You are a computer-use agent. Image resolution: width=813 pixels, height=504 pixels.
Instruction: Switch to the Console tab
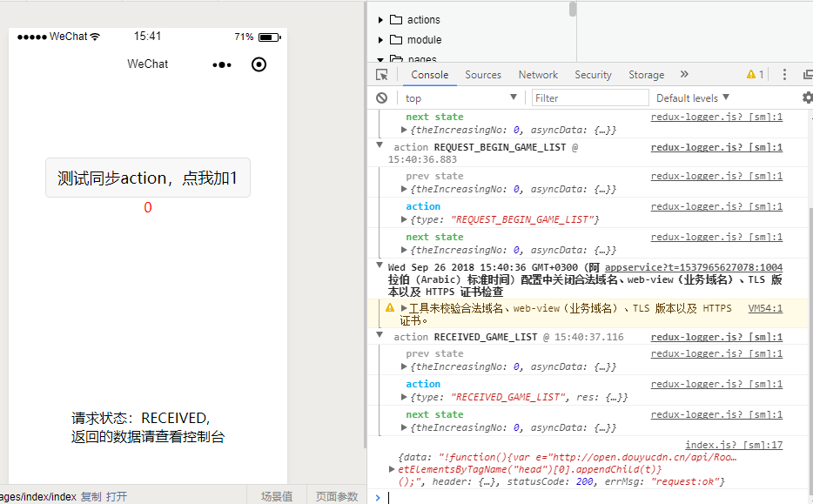coord(430,75)
